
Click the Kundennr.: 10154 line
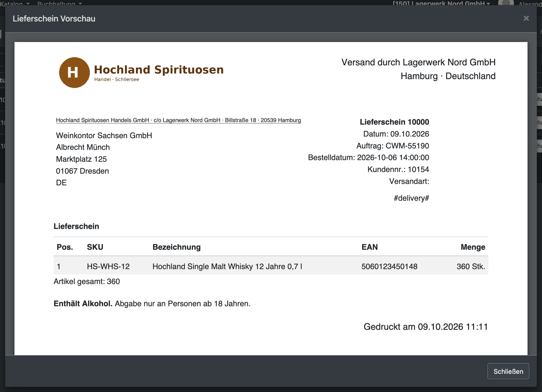[x=398, y=169]
